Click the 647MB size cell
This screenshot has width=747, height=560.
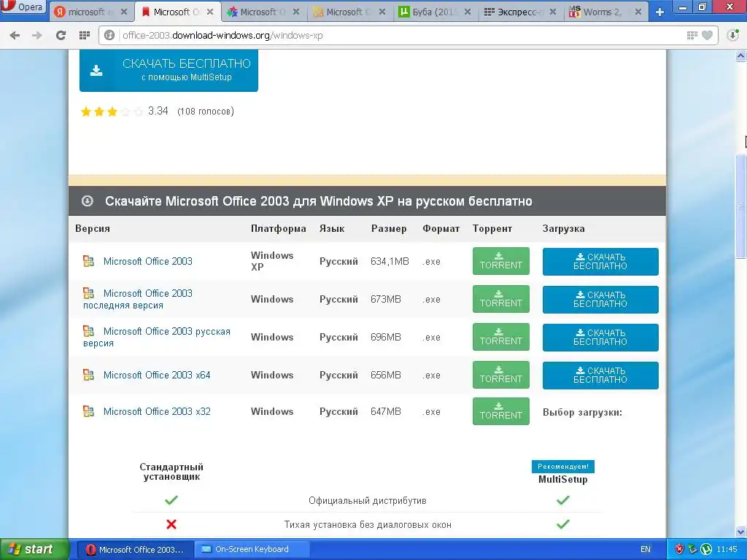tap(386, 411)
